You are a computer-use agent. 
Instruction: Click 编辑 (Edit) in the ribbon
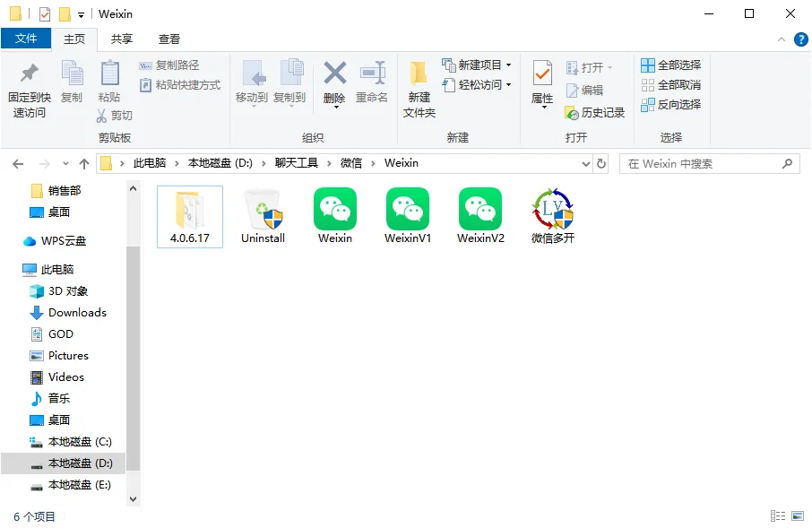584,91
